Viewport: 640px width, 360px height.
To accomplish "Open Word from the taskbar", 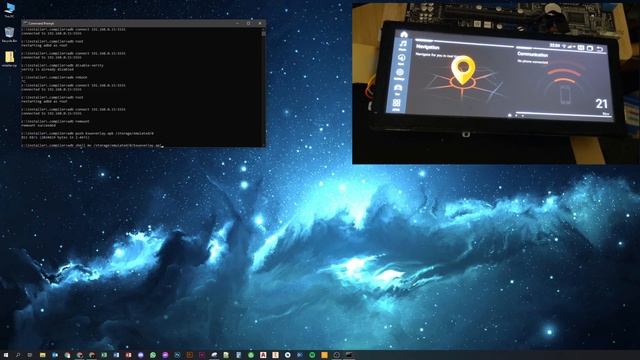I will coord(116,355).
